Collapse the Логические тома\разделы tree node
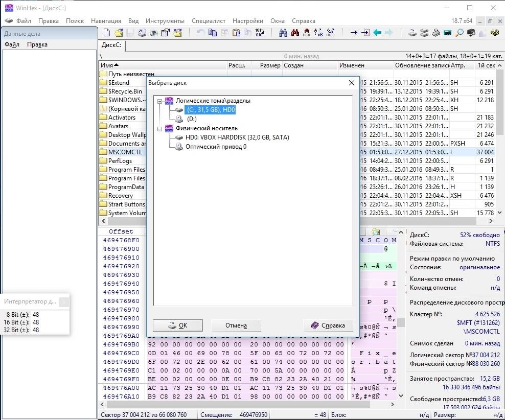 [x=159, y=101]
